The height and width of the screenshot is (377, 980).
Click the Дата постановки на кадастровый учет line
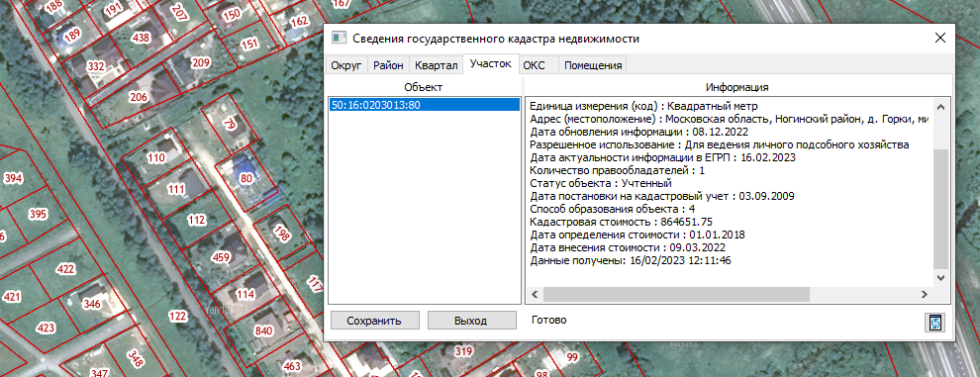[x=662, y=196]
